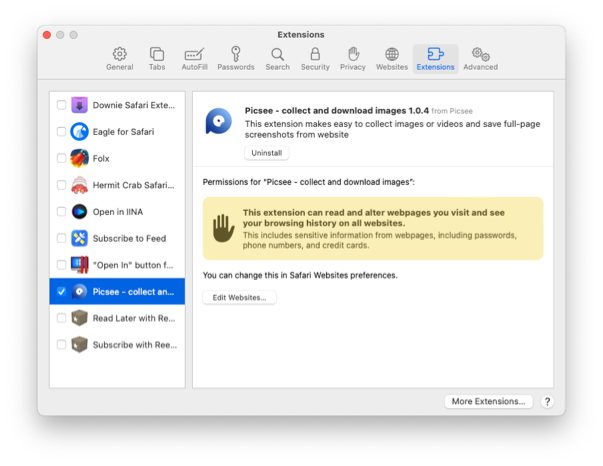603x466 pixels.
Task: Enable the Subscribe to Feed checkbox
Action: coord(61,238)
